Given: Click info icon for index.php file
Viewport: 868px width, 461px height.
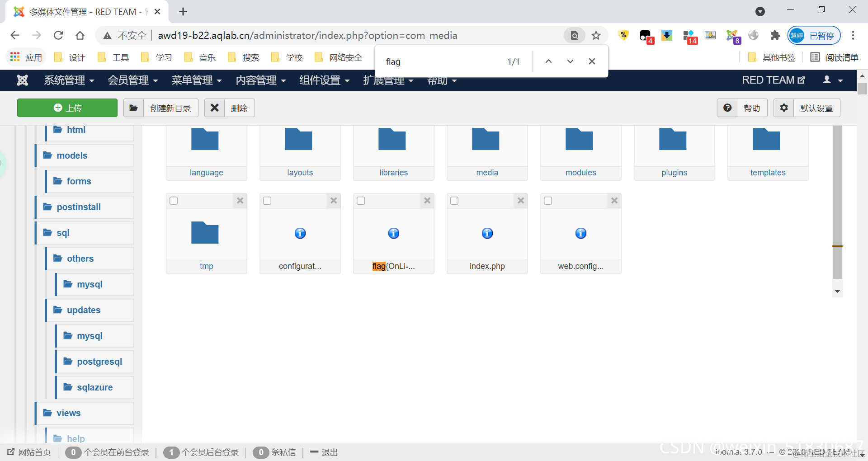Looking at the screenshot, I should (487, 233).
